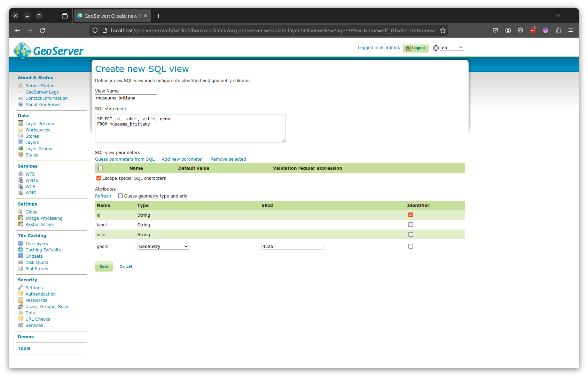588x378 pixels.
Task: Mark the label attribute as identifier
Action: pyautogui.click(x=411, y=225)
